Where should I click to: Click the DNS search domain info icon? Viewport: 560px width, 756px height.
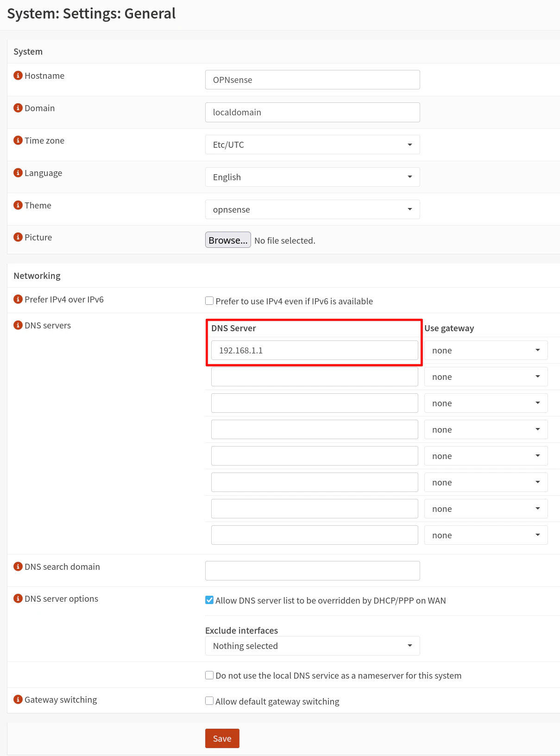coord(18,567)
